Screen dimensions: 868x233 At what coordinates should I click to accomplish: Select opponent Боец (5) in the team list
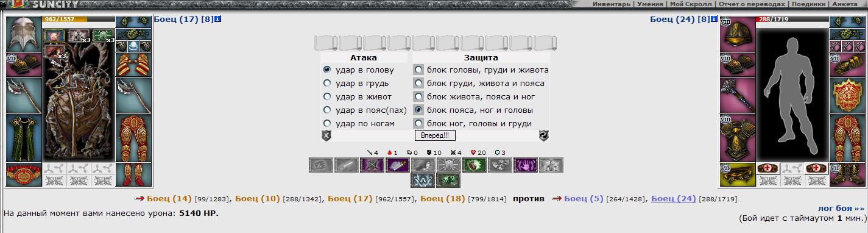pyautogui.click(x=584, y=198)
